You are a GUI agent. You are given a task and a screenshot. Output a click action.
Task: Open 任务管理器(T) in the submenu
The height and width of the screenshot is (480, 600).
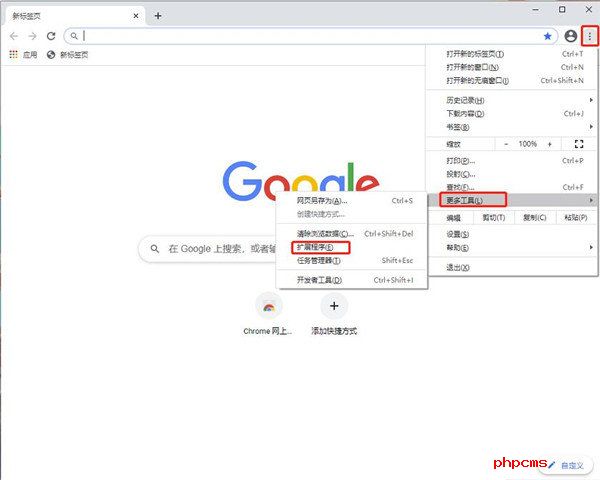point(352,261)
